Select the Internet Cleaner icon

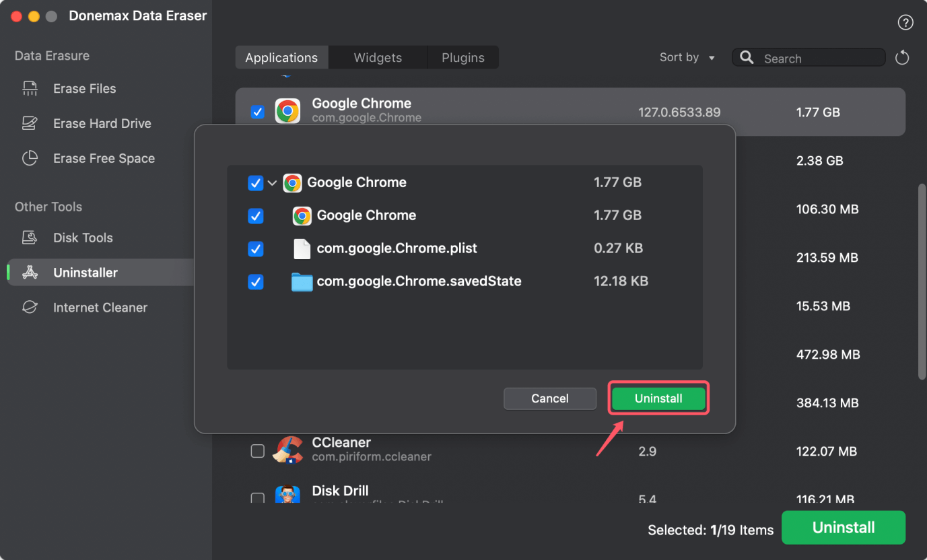click(30, 308)
